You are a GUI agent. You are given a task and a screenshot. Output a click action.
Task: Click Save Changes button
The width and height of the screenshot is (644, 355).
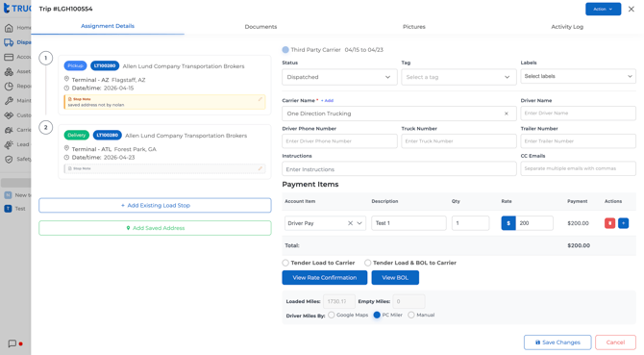557,342
